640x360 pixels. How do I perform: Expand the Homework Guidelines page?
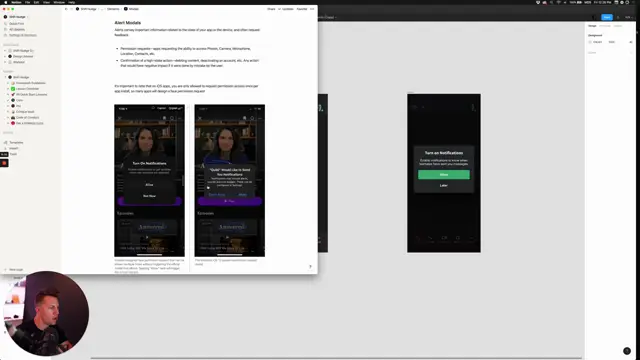pyautogui.click(x=8, y=83)
